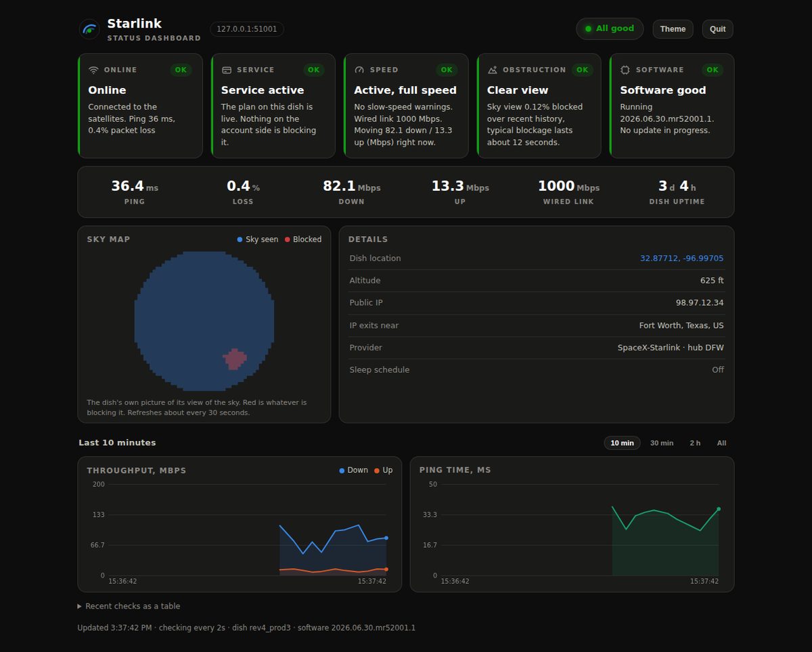The height and width of the screenshot is (652, 812).
Task: Click the Clear view heading
Action: [x=518, y=90]
